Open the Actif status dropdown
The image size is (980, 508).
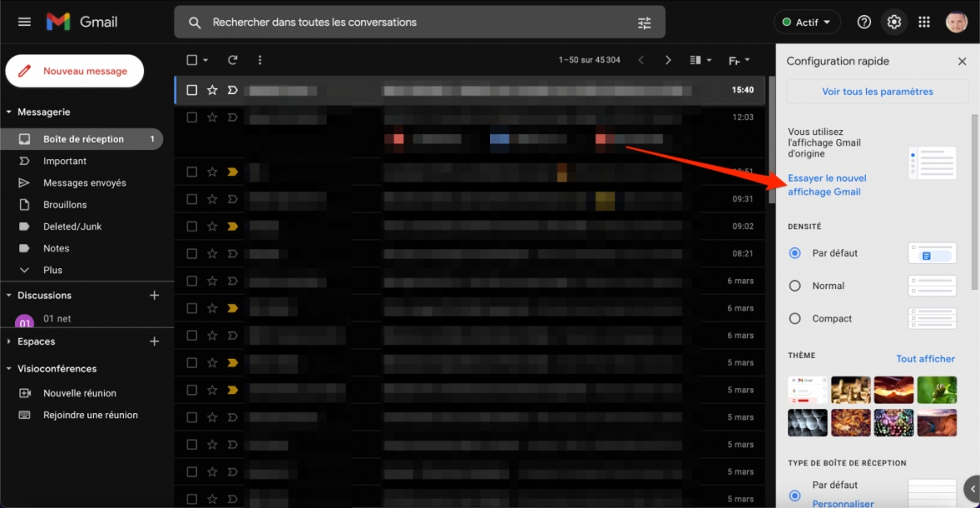coord(807,22)
